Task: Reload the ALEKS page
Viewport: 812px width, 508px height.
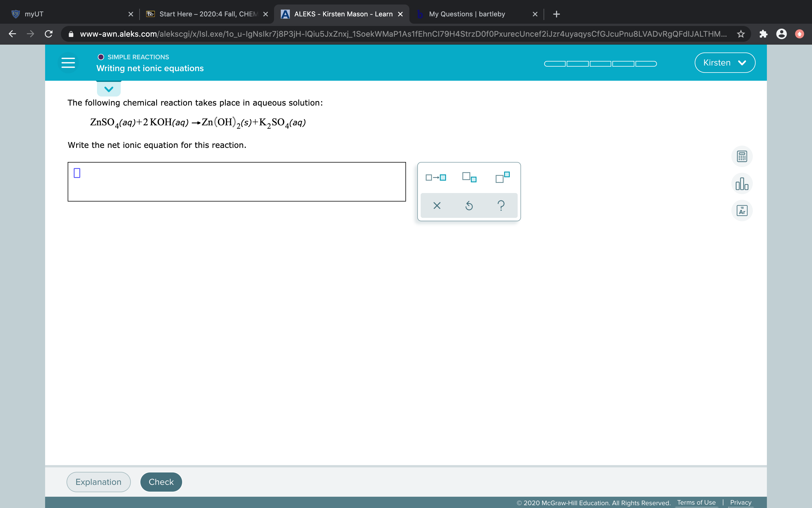Action: [48, 34]
